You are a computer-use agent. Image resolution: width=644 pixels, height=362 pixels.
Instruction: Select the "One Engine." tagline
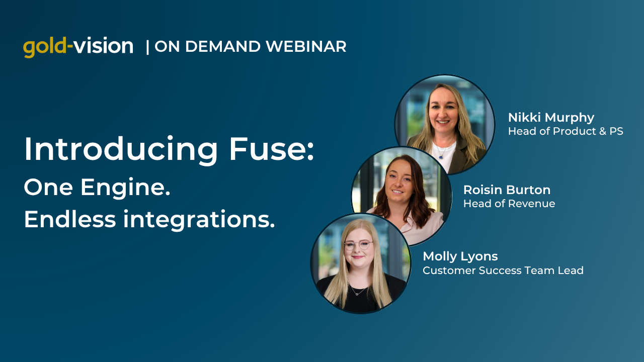97,188
